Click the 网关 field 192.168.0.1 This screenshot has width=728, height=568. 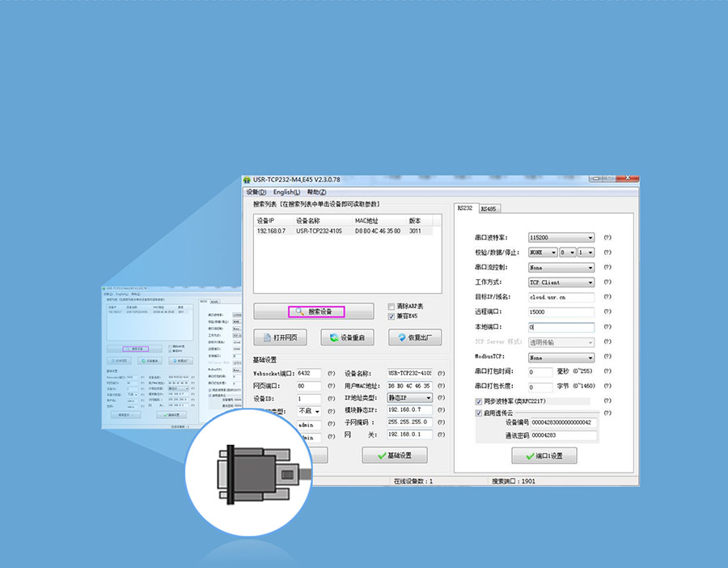409,434
